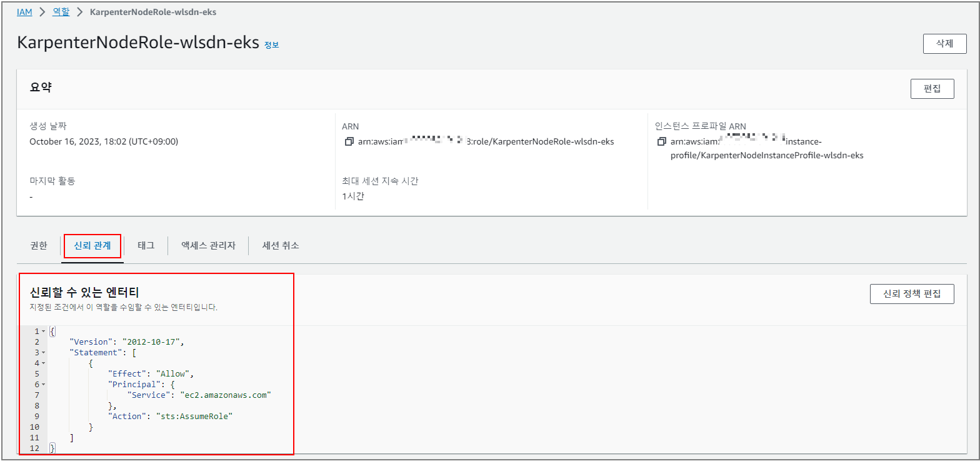Click the 신뢰할 수 있는 엔터티 heading
Screen dimensions: 980x461
[x=84, y=292]
